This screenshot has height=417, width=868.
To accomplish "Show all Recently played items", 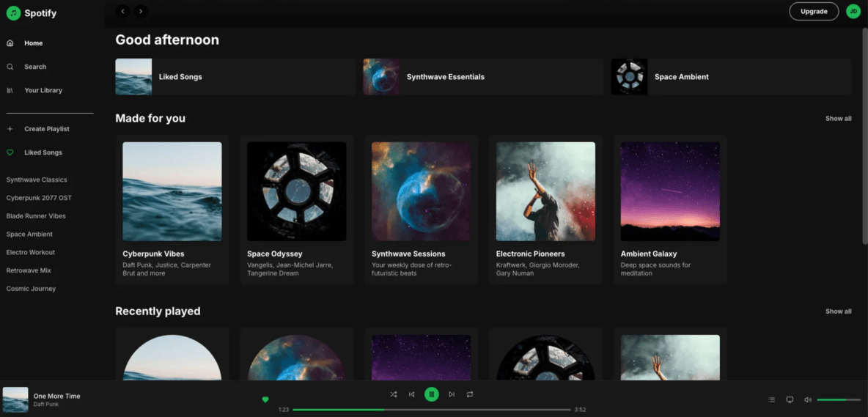I will (x=838, y=311).
